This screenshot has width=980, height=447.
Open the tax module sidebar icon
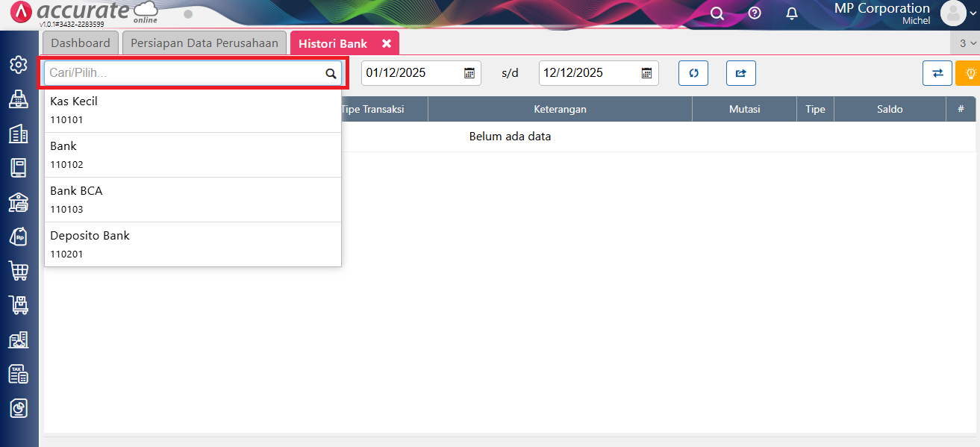pos(18,373)
